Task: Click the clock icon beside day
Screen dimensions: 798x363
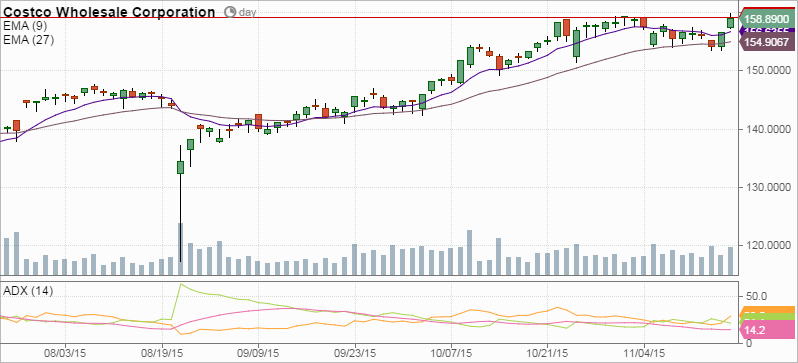Action: [230, 12]
